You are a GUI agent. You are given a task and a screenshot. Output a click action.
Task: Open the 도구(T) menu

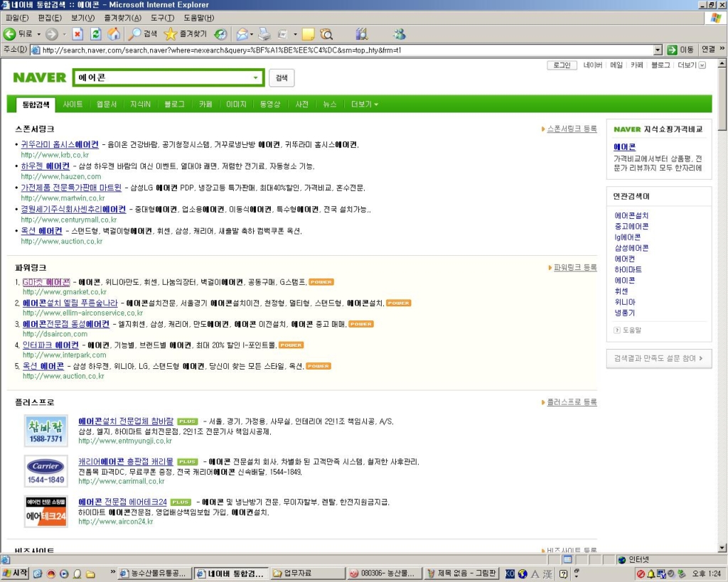[162, 18]
